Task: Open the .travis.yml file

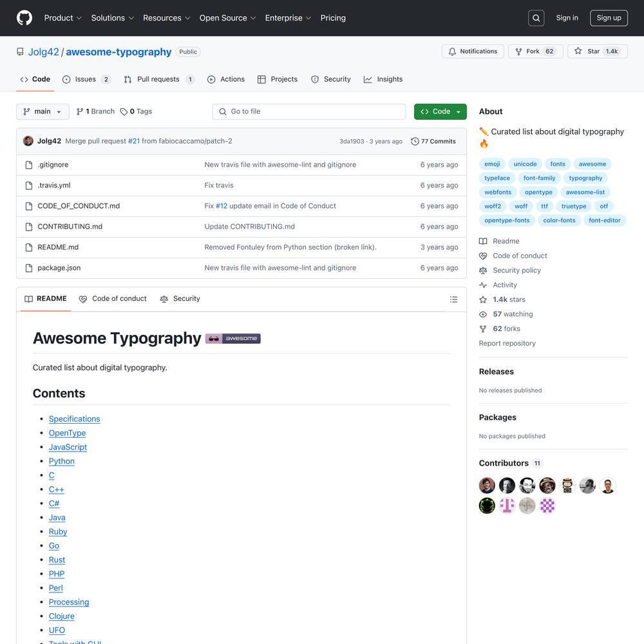Action: 54,185
